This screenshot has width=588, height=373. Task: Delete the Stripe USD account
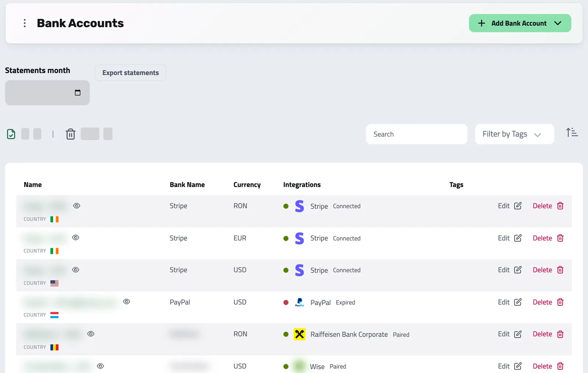[548, 270]
